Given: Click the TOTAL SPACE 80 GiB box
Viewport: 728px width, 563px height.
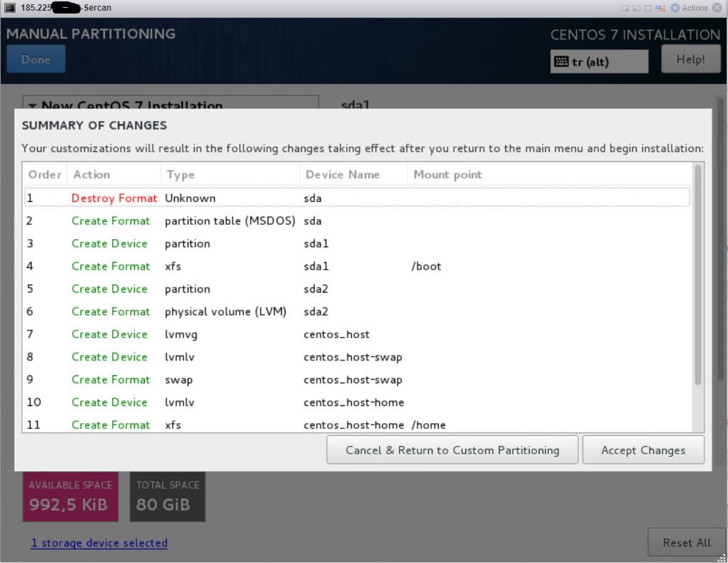Looking at the screenshot, I should 168,497.
